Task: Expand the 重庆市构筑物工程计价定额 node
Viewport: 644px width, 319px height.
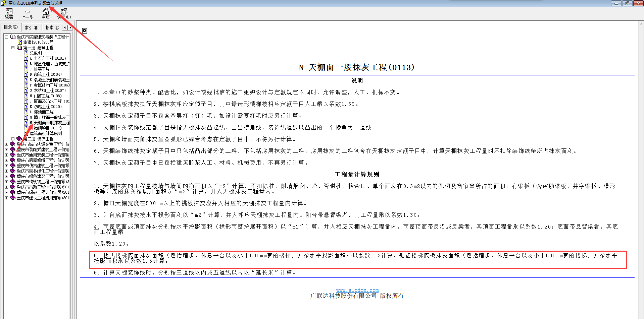Action: (x=6, y=182)
